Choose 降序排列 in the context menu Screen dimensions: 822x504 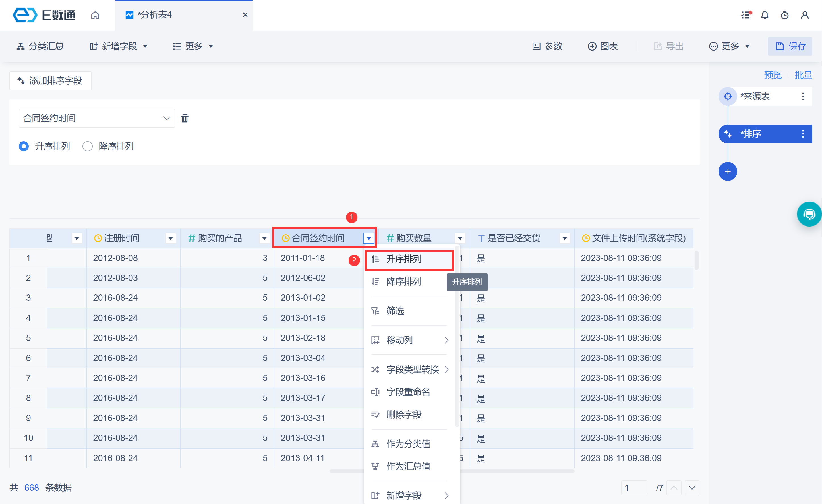coord(404,281)
